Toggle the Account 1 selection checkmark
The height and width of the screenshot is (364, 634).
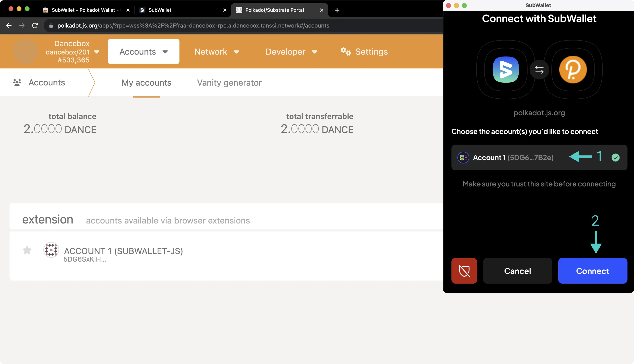pos(615,158)
